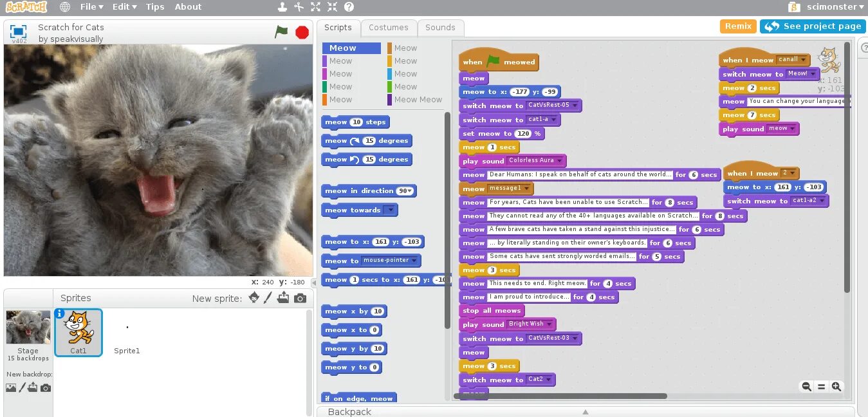Screen dimensions: 868x417
Task: Click the 120 percent size field
Action: click(x=523, y=133)
